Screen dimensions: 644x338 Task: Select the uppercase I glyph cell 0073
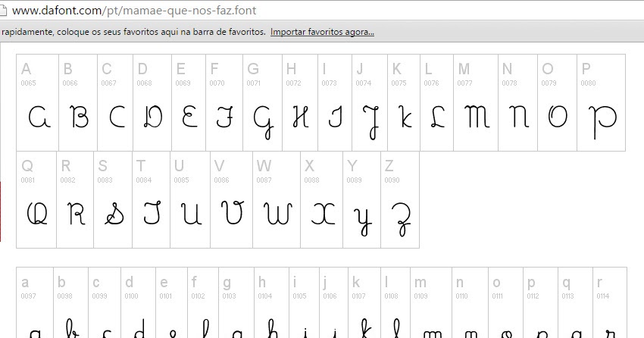tap(335, 102)
